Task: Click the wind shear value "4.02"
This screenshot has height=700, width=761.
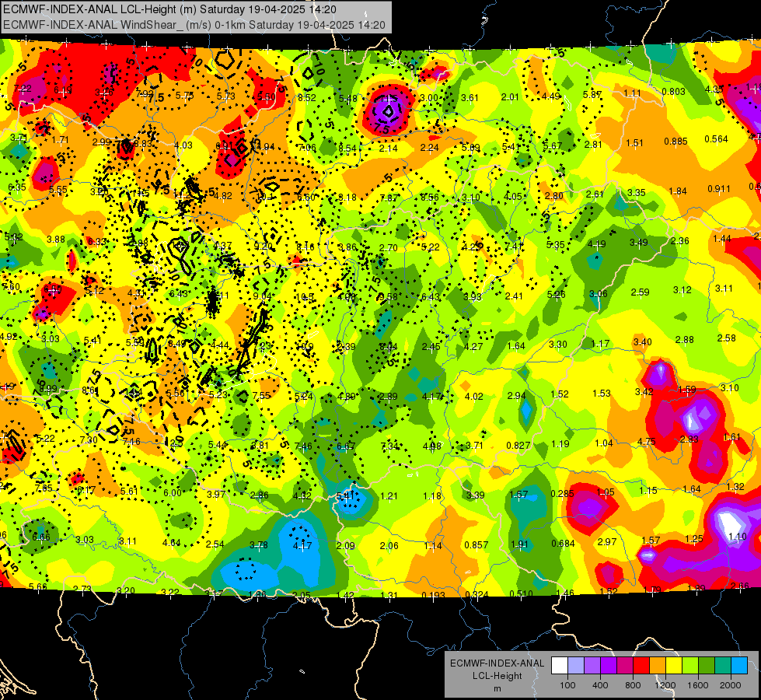Action: [x=473, y=397]
